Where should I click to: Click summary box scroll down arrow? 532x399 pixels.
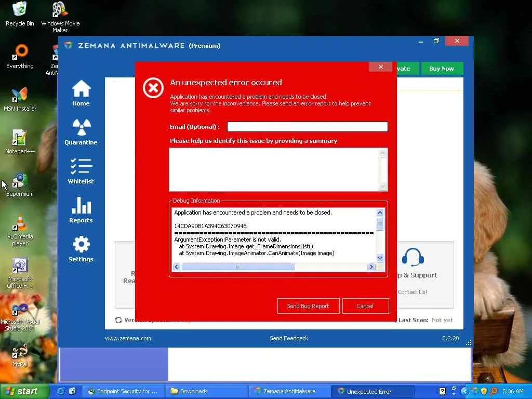pyautogui.click(x=383, y=187)
